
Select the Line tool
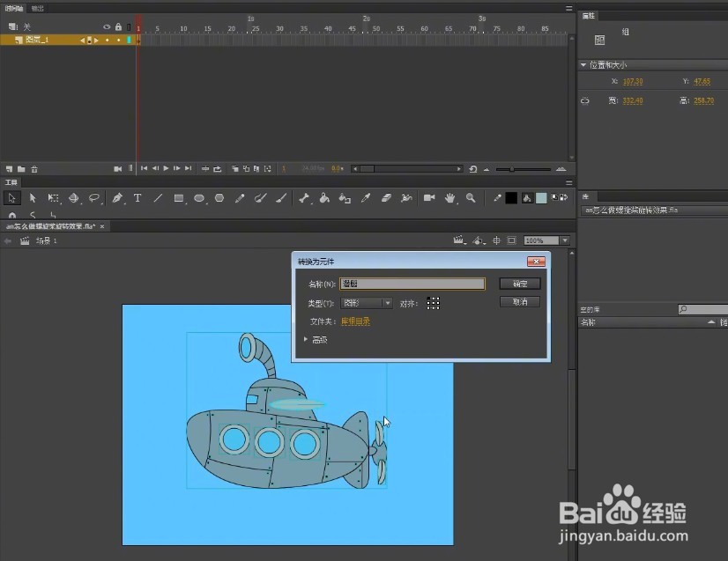coord(158,198)
